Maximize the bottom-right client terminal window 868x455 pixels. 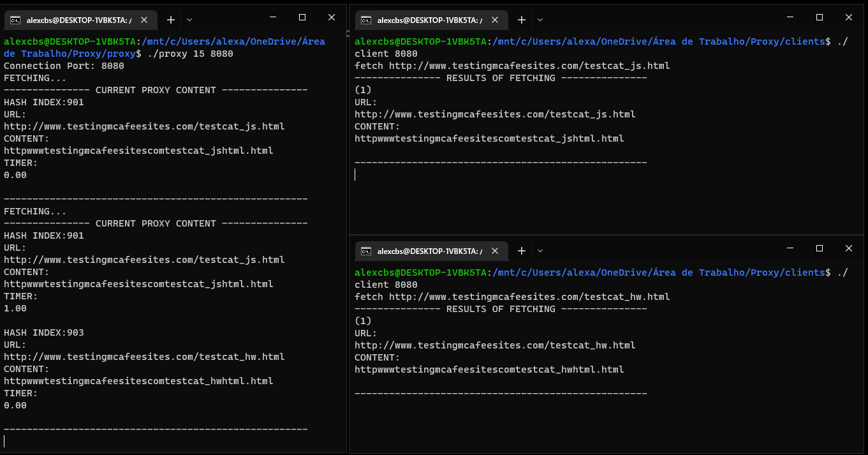click(x=820, y=248)
